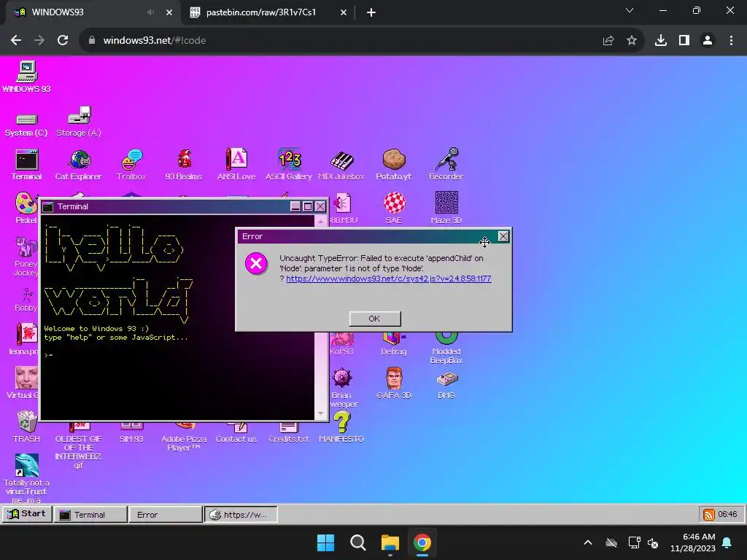Open the SAE checkered ball icon
Image resolution: width=747 pixels, height=560 pixels.
coord(394,208)
